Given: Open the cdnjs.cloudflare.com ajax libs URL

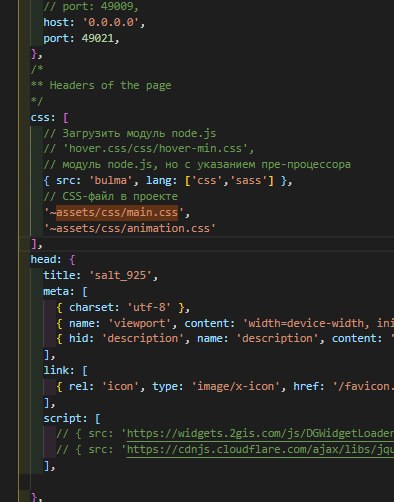Looking at the screenshot, I should [260, 450].
